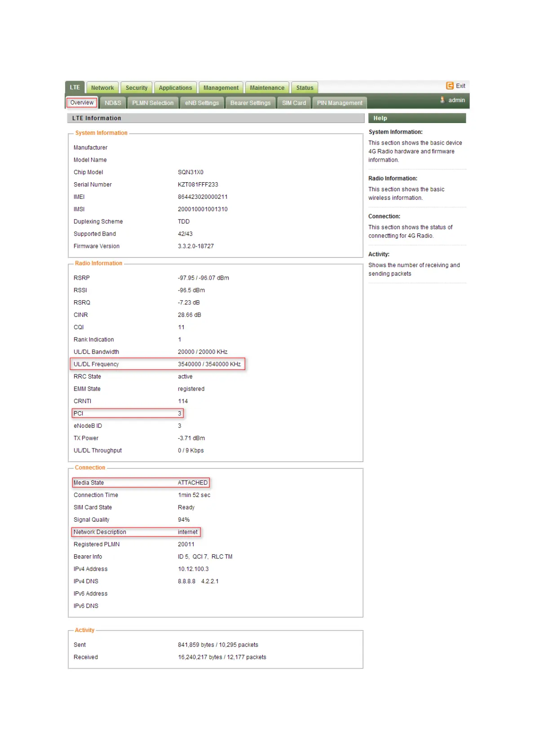The width and height of the screenshot is (535, 756).
Task: Switch to the Status tab
Action: tap(305, 88)
